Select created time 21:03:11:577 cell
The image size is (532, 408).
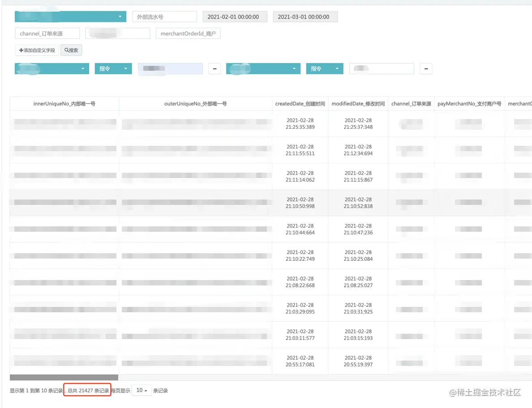click(x=300, y=335)
